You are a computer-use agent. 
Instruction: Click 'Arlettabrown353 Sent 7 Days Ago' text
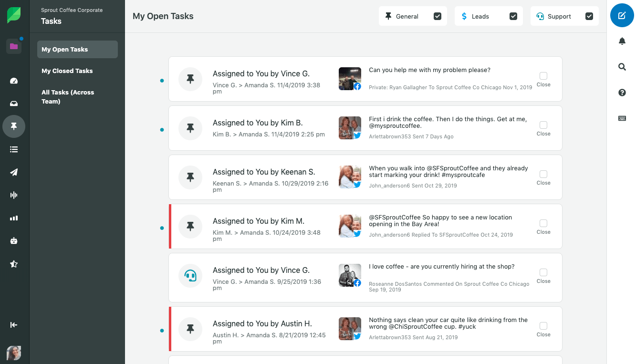(411, 136)
